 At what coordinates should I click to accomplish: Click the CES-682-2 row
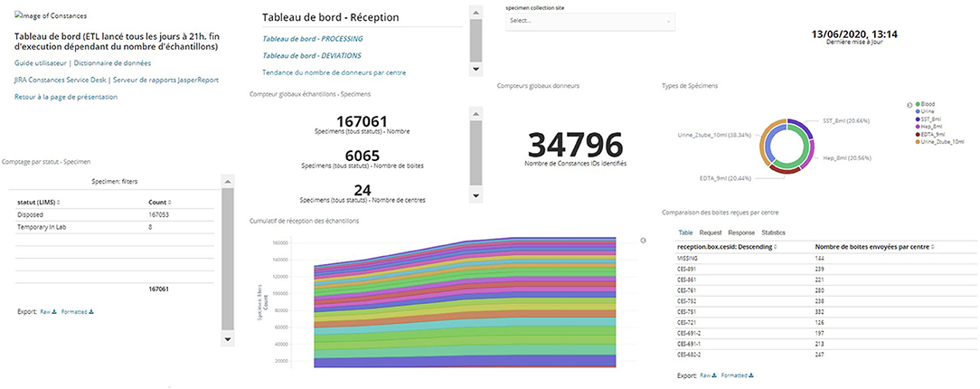point(825,355)
